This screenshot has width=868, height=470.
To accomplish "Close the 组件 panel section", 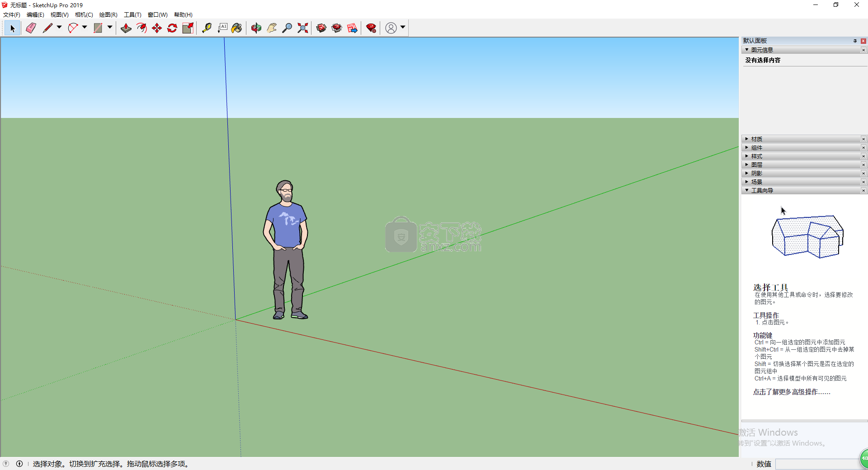I will pos(863,147).
